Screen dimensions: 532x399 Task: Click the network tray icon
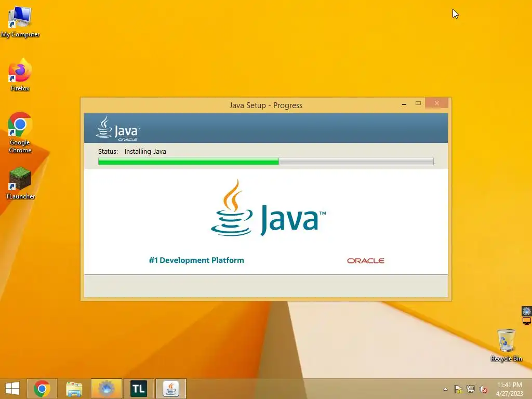point(471,389)
